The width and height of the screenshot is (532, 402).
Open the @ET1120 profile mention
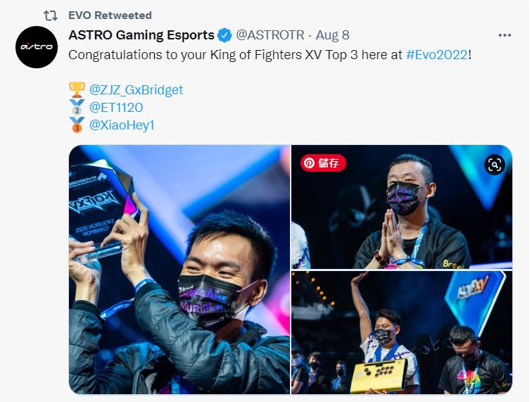pyautogui.click(x=116, y=107)
